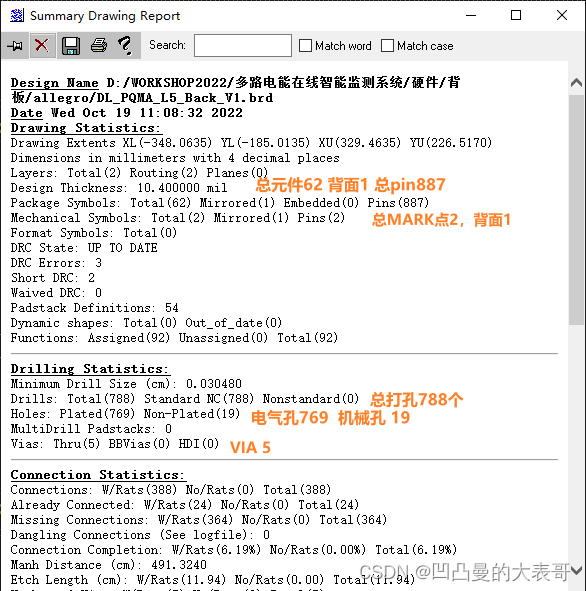
Task: Click the vertical scrollbar thumb
Action: (x=576, y=210)
